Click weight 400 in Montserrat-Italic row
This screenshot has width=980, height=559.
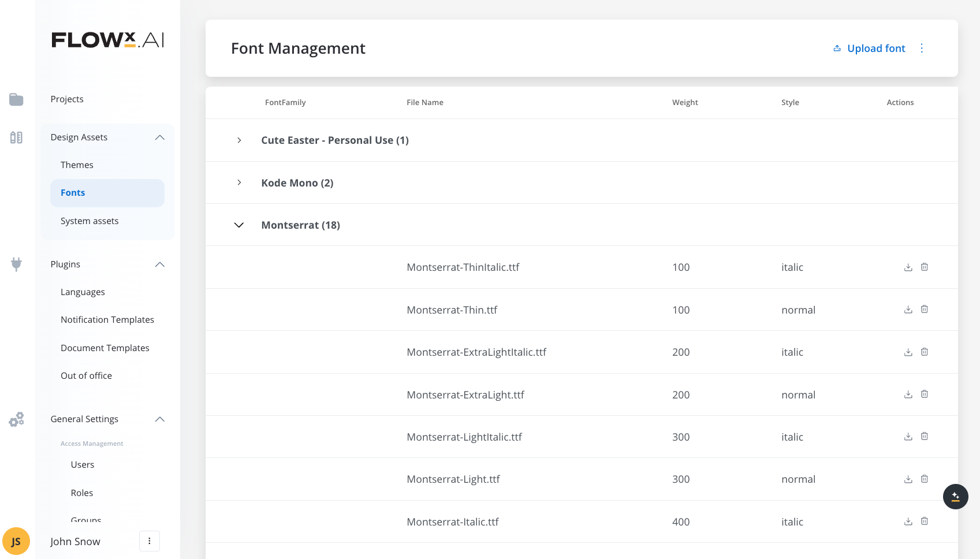point(681,522)
